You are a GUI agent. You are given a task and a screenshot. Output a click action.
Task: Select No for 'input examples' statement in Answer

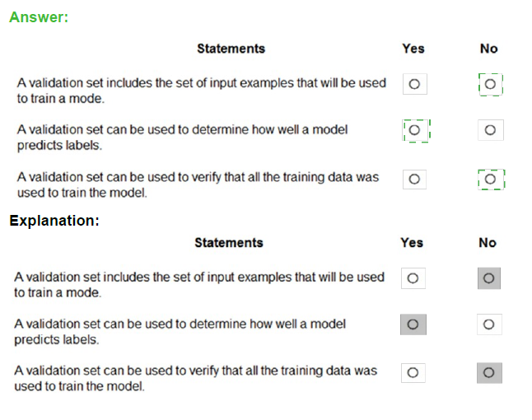coord(490,84)
